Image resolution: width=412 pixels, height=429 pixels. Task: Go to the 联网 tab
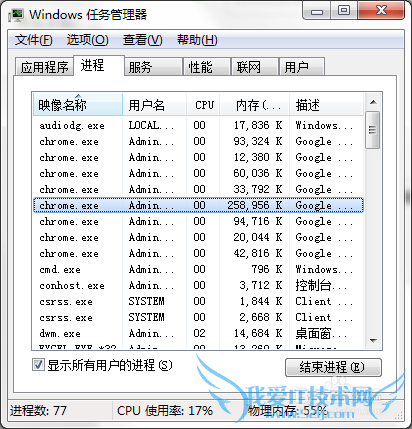(255, 67)
